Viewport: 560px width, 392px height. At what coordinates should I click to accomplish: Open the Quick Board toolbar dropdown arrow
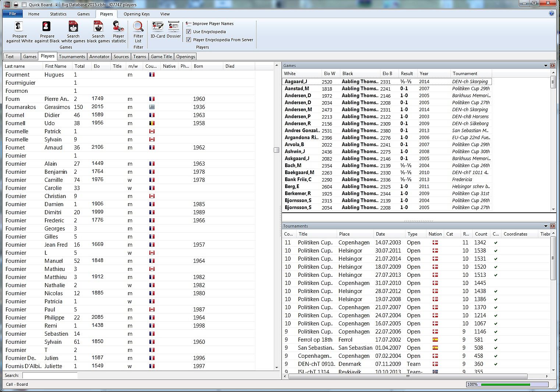pyautogui.click(x=56, y=5)
